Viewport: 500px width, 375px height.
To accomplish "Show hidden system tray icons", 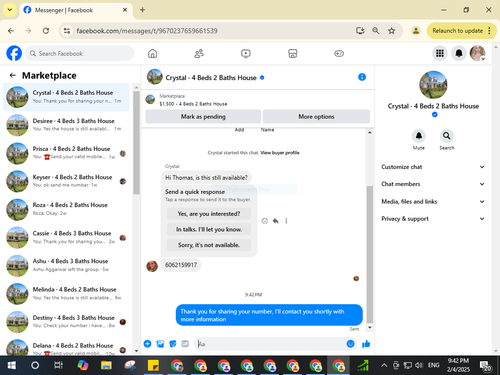I will pos(384,365).
